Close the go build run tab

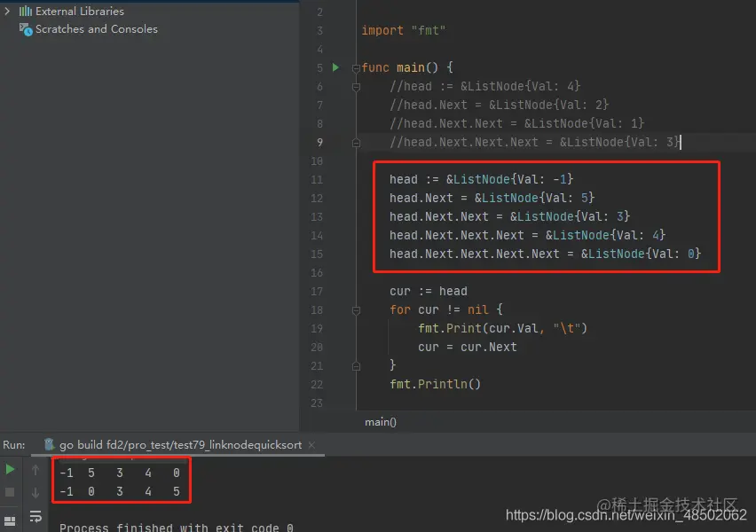[311, 445]
